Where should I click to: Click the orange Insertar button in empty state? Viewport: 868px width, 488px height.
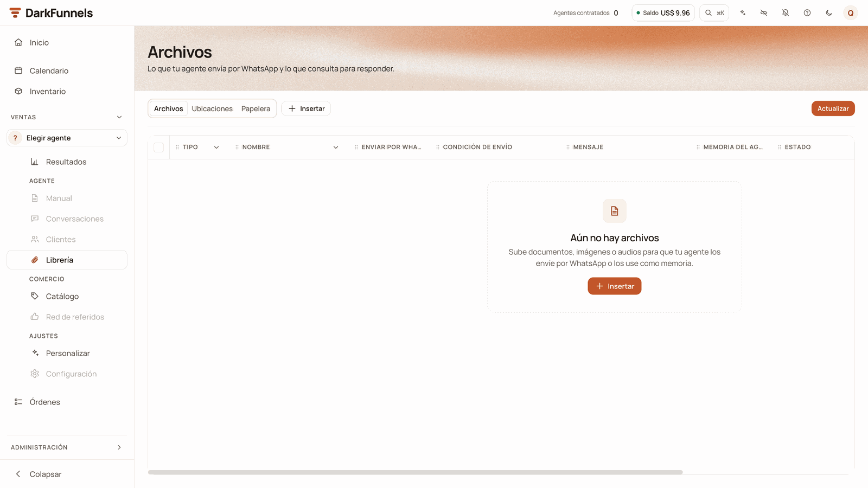(615, 286)
